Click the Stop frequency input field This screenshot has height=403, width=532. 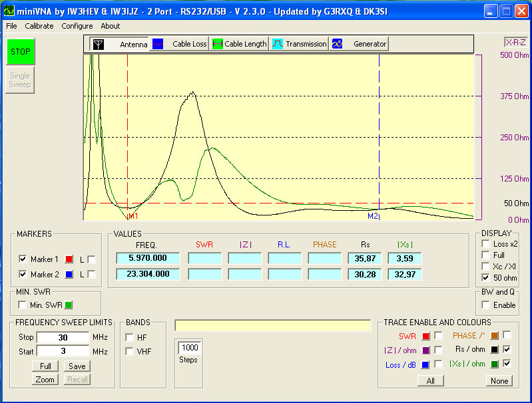(x=63, y=338)
